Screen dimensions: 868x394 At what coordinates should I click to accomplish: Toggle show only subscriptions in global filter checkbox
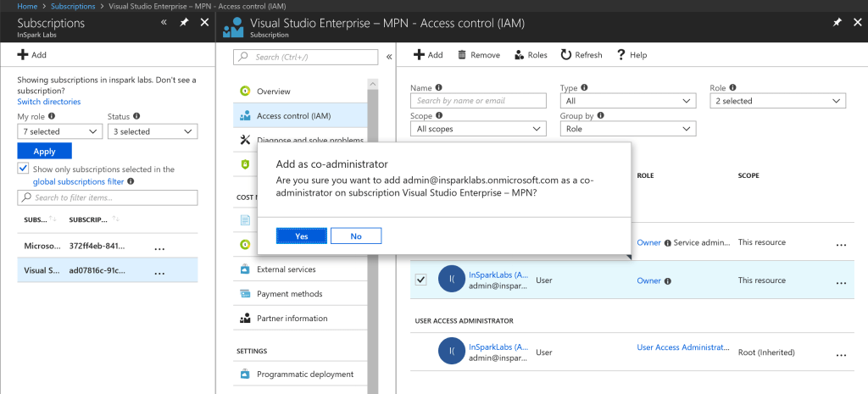(x=23, y=169)
